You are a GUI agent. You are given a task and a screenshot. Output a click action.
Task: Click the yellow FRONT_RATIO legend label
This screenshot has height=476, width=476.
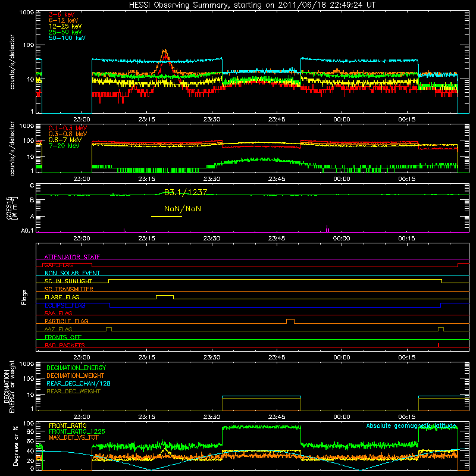point(68,425)
